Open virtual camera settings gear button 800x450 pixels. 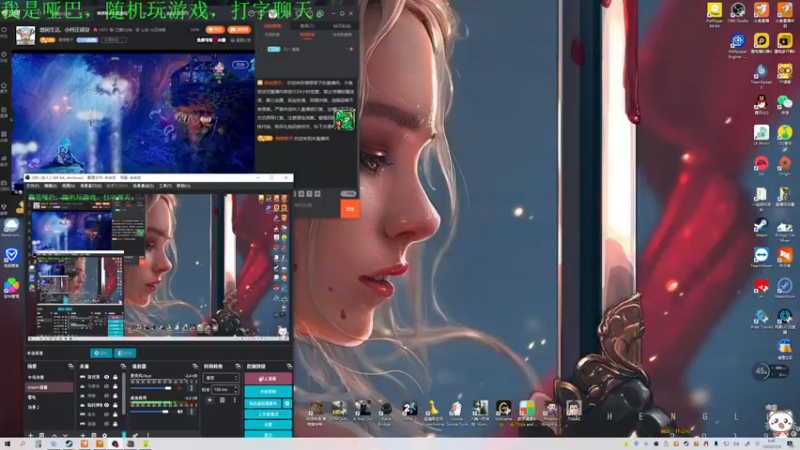tap(287, 404)
